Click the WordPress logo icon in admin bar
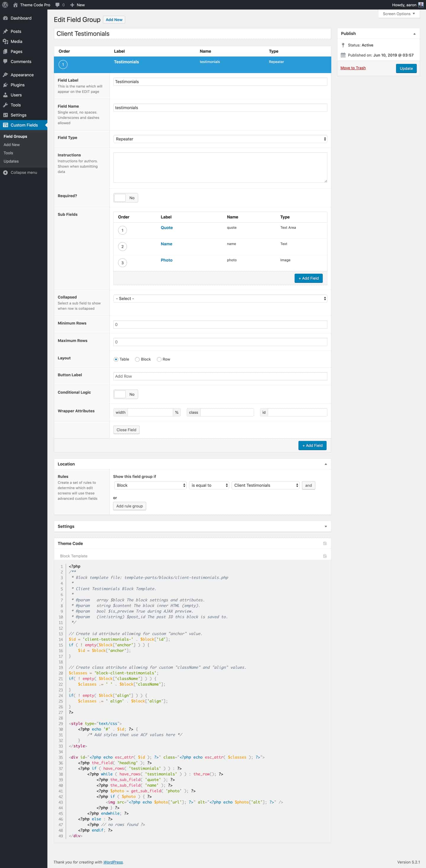The width and height of the screenshot is (426, 868). tap(5, 5)
